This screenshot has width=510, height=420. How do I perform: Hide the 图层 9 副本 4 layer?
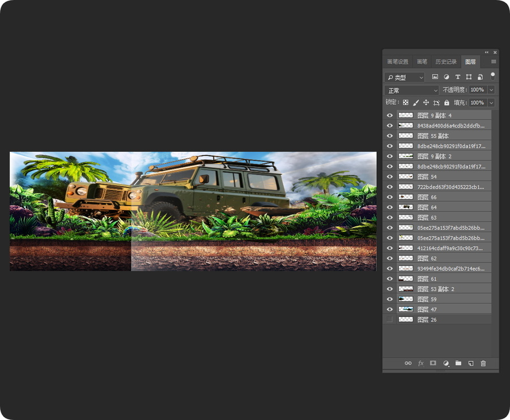click(x=390, y=115)
